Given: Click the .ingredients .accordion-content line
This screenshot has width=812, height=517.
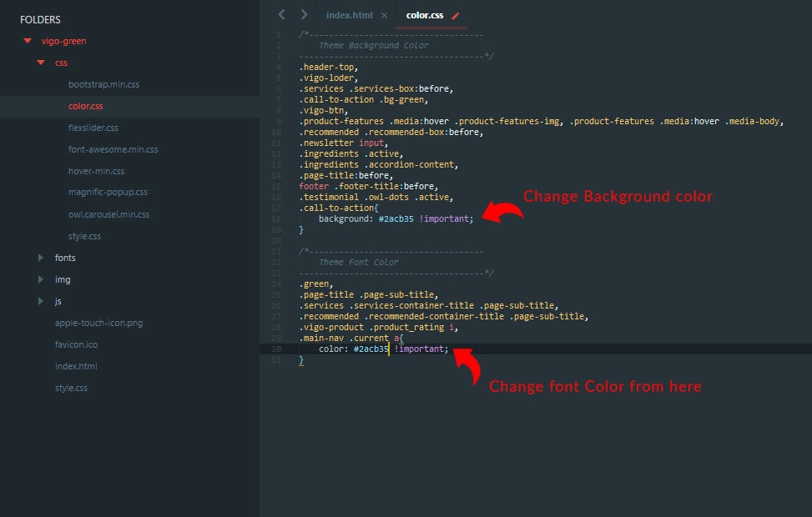Looking at the screenshot, I should [x=379, y=164].
